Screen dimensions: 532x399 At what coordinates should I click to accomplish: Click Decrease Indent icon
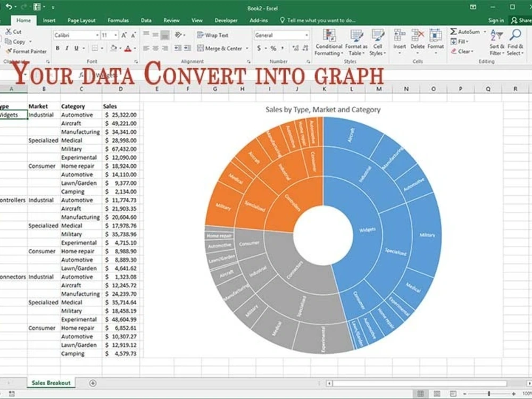point(178,48)
